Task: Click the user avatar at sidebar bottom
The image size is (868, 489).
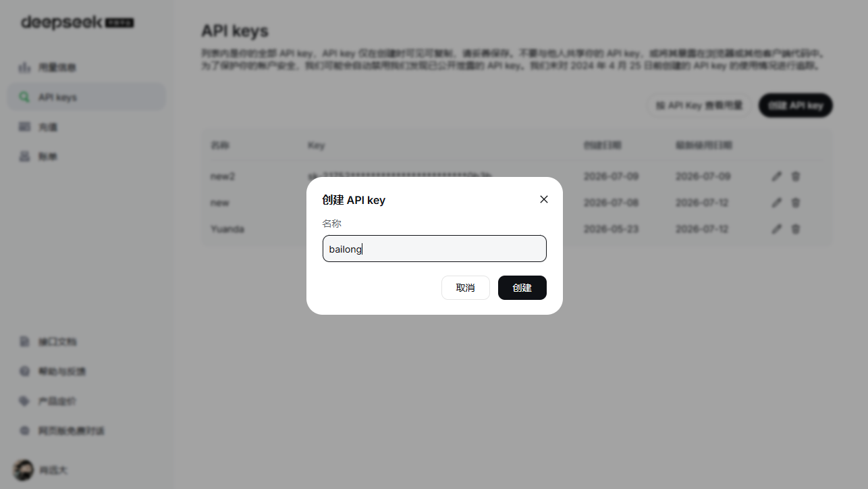Action: [24, 470]
